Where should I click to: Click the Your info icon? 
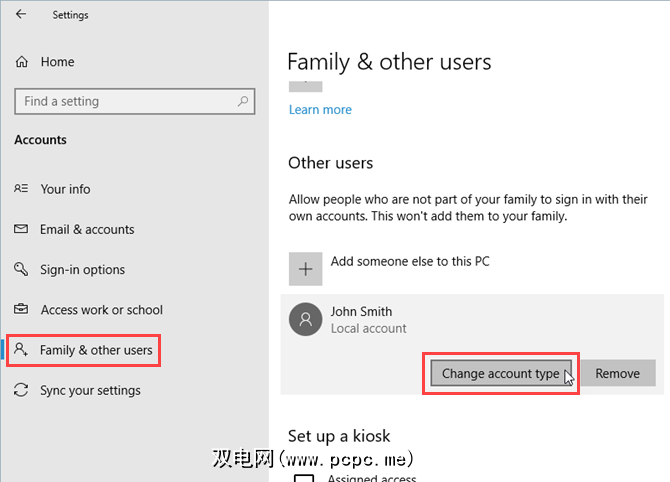(x=21, y=189)
